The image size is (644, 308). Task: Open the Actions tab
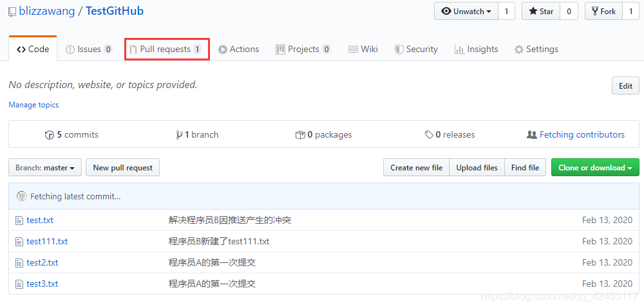239,50
